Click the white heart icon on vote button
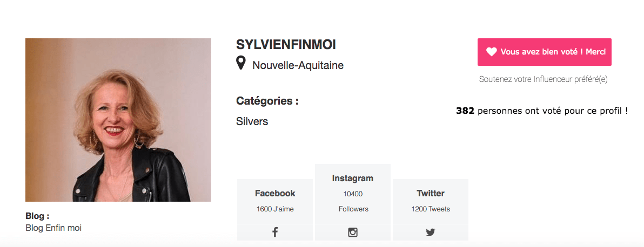This screenshot has width=644, height=247. point(492,52)
